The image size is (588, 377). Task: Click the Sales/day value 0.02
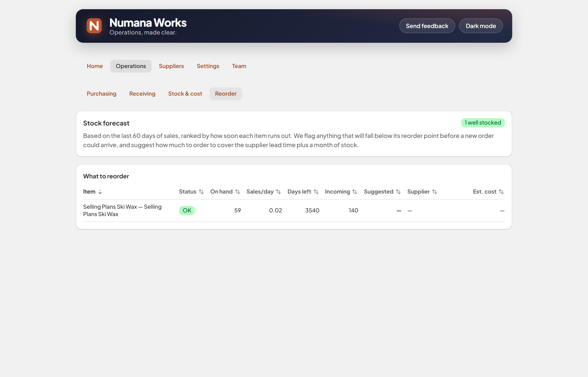pyautogui.click(x=275, y=211)
